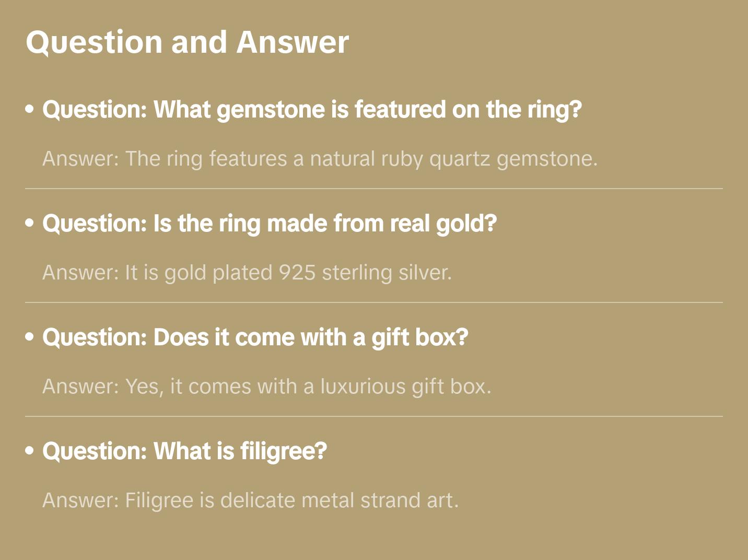748x560 pixels.
Task: Click the natural ruby quartz answer text
Action: click(320, 159)
